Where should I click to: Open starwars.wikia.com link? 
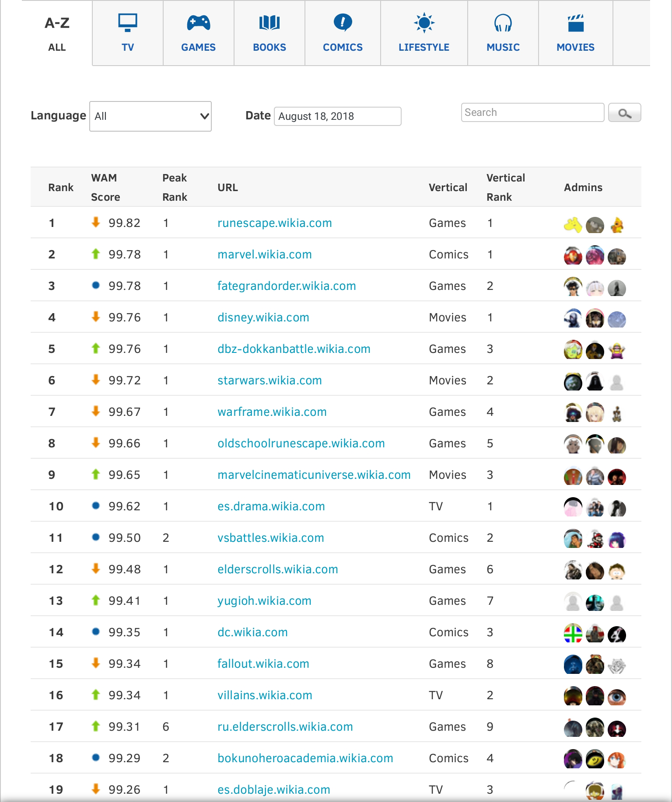point(269,380)
